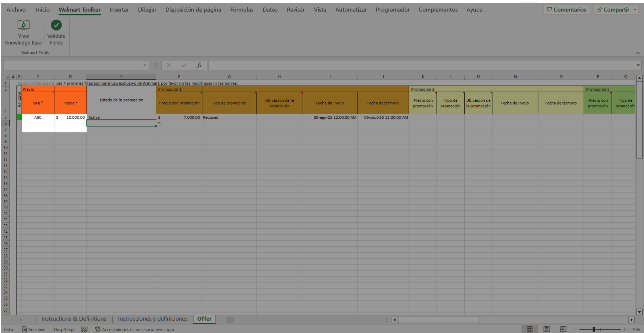The width and height of the screenshot is (644, 333).
Task: Select the Walmart Toolbar tab
Action: tap(79, 10)
